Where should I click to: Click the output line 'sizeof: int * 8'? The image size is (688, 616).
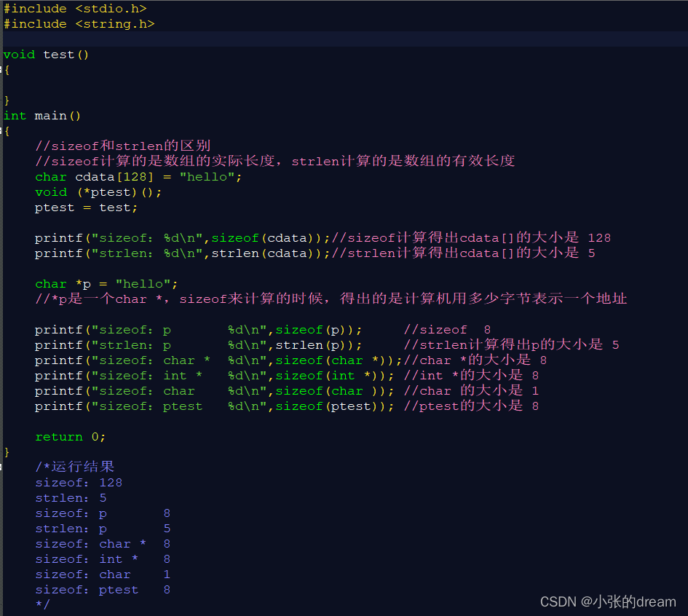pyautogui.click(x=103, y=559)
